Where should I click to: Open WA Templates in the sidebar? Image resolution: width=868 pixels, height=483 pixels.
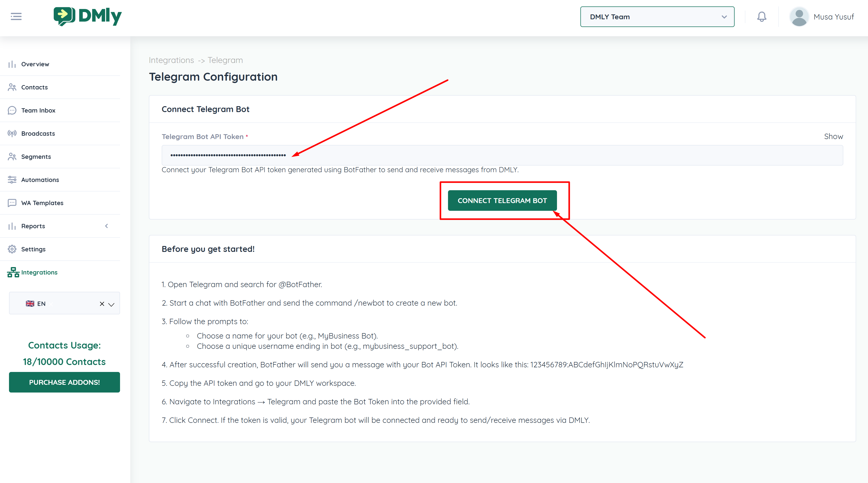coord(42,203)
